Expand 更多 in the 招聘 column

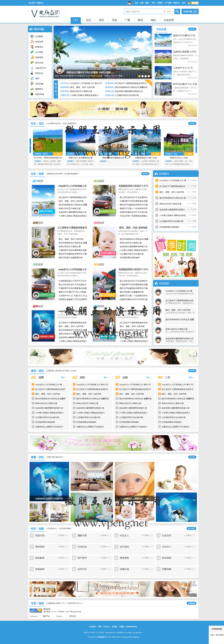(x=64, y=377)
